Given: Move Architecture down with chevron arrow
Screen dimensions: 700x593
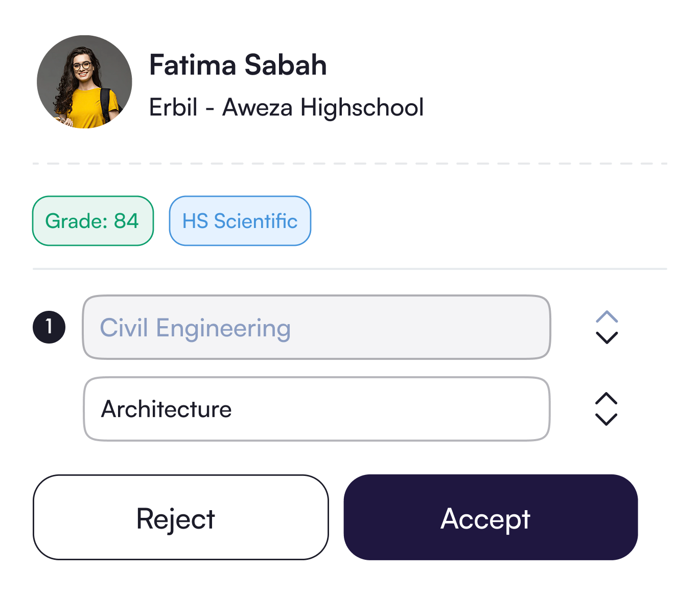Looking at the screenshot, I should 606,420.
